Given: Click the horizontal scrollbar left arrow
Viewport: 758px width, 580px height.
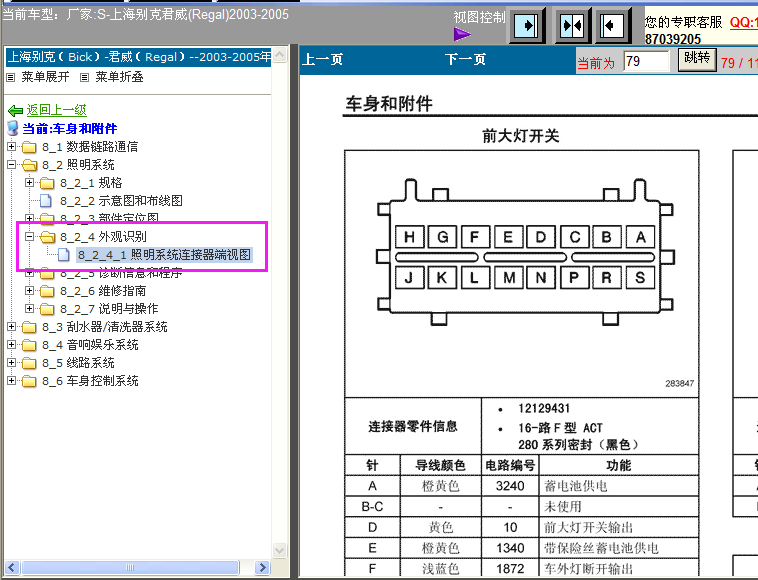Looking at the screenshot, I should click(13, 567).
